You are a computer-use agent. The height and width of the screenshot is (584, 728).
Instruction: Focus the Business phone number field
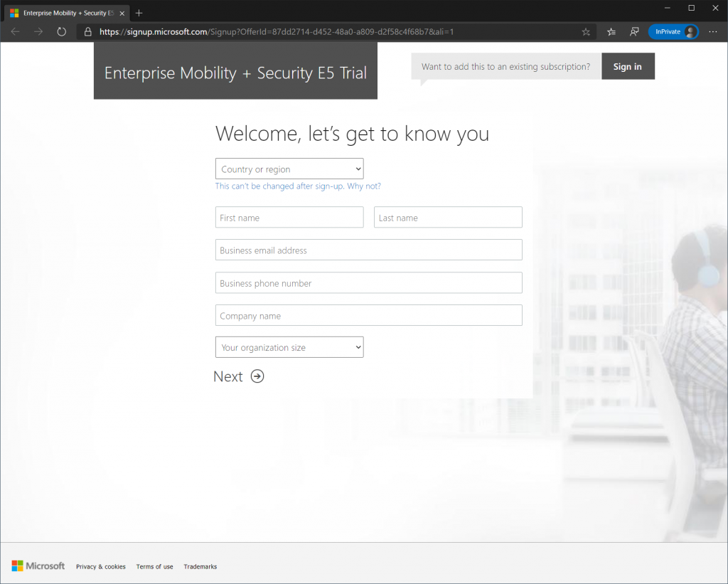369,283
